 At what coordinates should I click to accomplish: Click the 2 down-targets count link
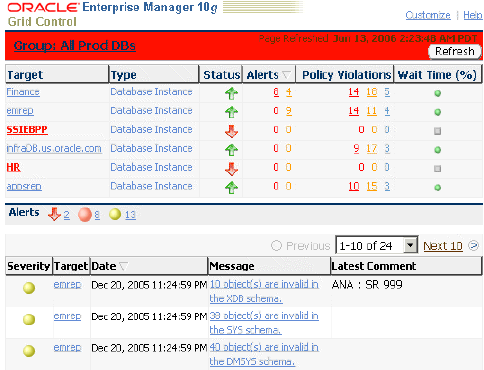[67, 215]
